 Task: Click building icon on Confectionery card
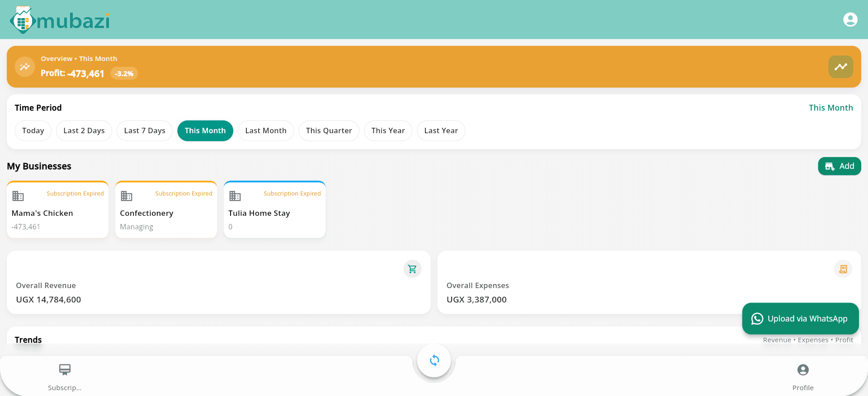coord(127,196)
